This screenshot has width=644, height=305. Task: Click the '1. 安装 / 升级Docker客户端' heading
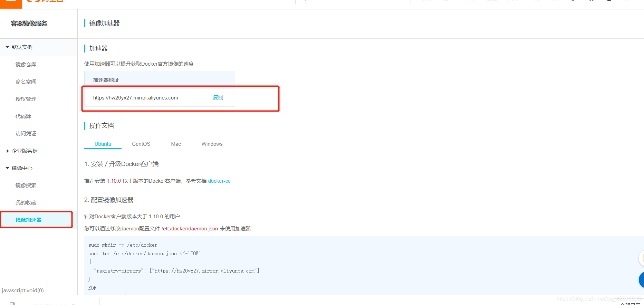(x=122, y=164)
